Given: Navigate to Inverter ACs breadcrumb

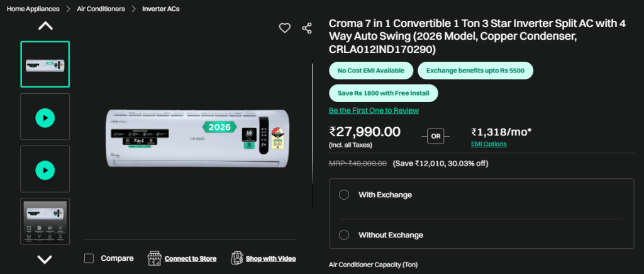Looking at the screenshot, I should 160,9.
